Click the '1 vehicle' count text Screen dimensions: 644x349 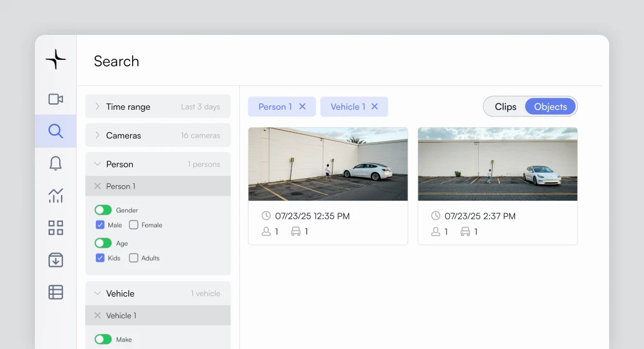click(206, 294)
